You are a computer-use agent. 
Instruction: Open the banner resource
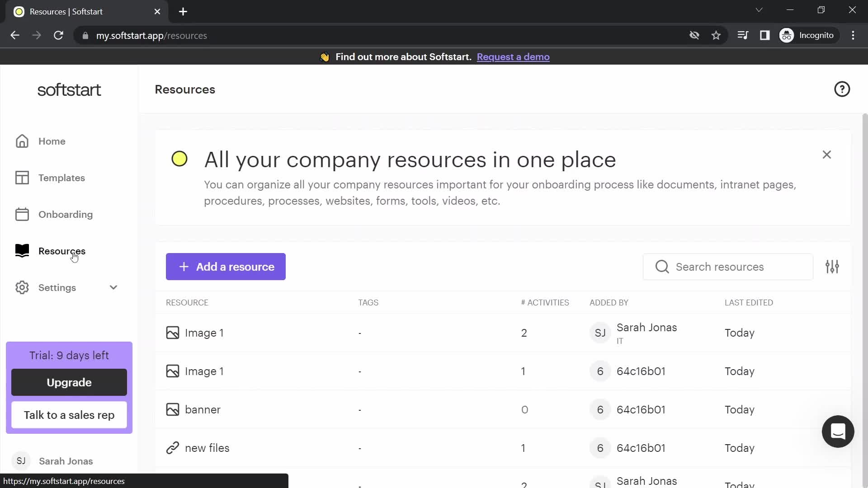click(x=203, y=409)
